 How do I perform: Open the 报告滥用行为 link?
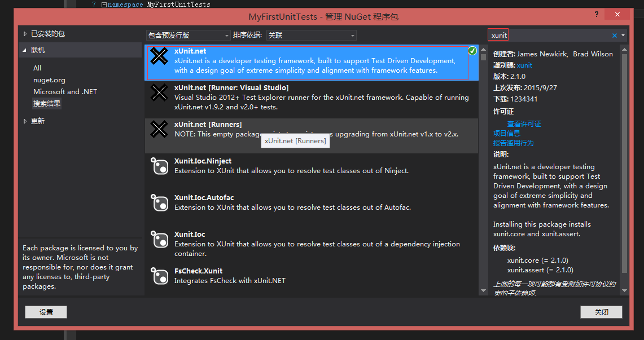(x=514, y=143)
